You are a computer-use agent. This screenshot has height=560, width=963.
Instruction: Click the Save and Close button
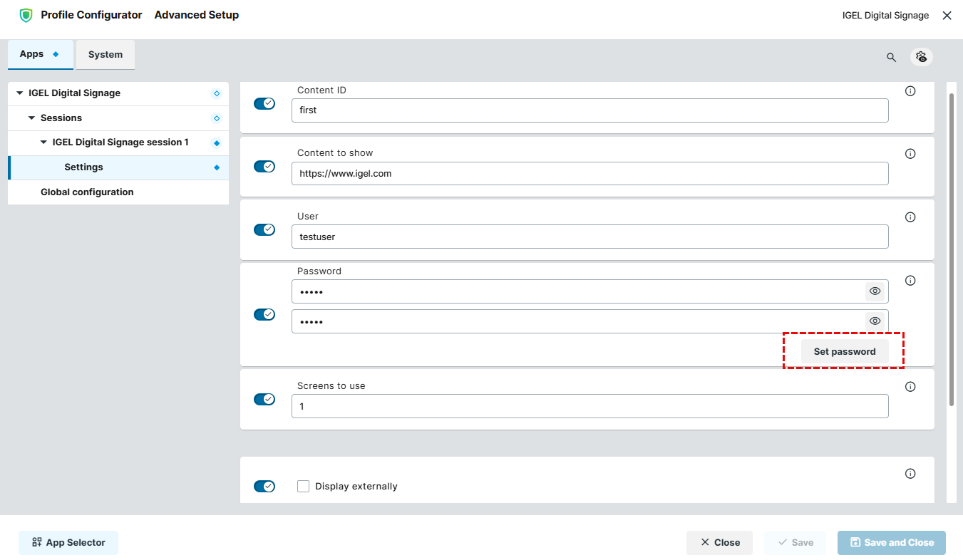click(892, 543)
